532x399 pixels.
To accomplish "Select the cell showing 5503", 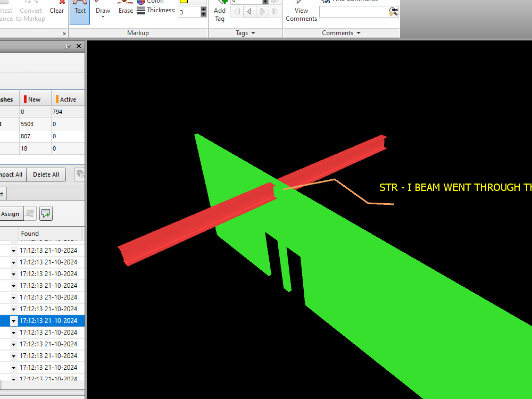I will [x=35, y=124].
